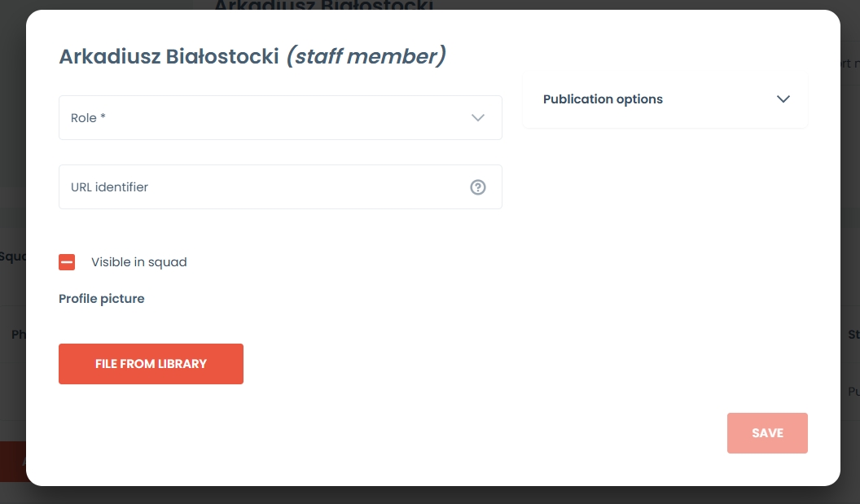
Task: Click the help icon in URL identifier field
Action: click(x=478, y=187)
